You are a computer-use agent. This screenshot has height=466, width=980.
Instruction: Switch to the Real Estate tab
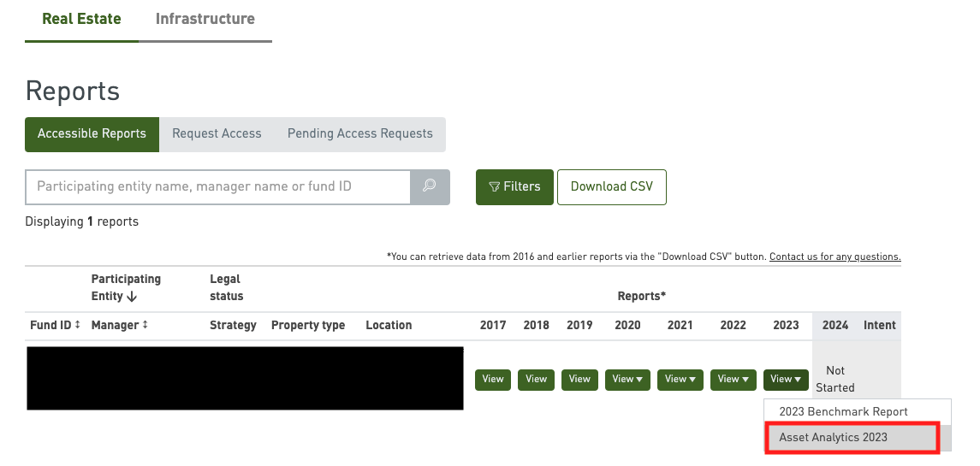click(x=81, y=19)
